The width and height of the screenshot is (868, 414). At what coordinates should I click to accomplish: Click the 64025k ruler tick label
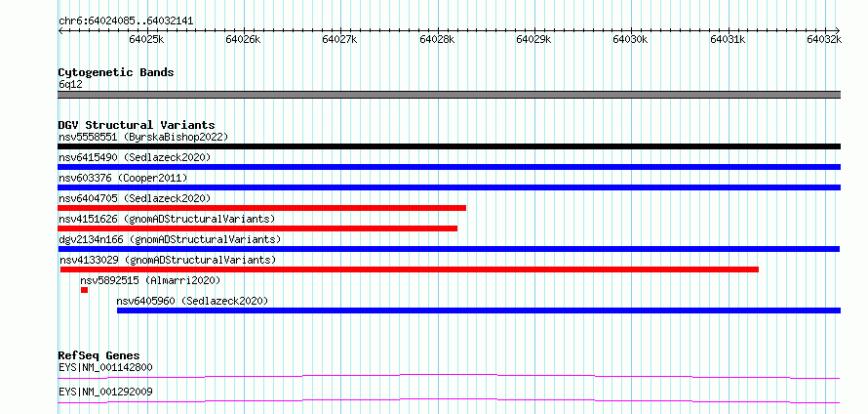tap(146, 39)
